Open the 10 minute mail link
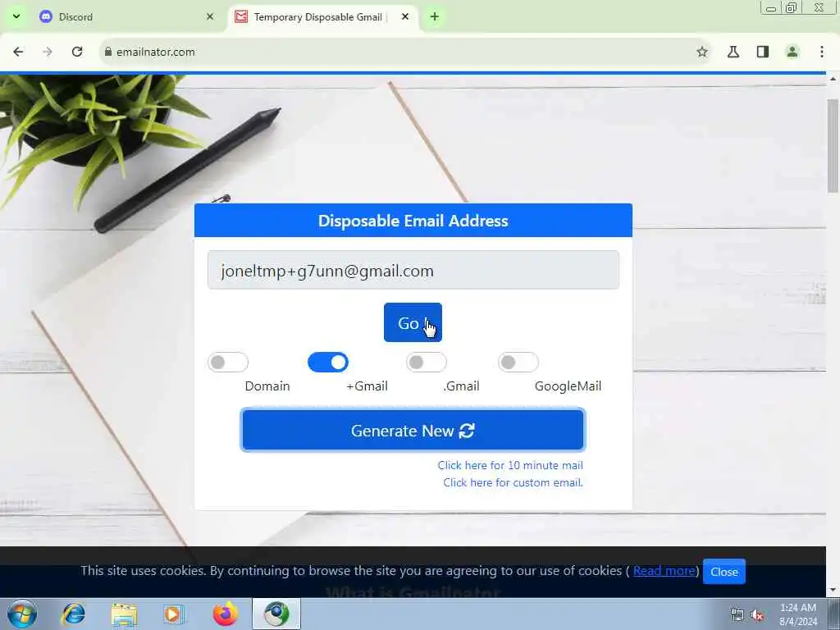840x630 pixels. [510, 465]
